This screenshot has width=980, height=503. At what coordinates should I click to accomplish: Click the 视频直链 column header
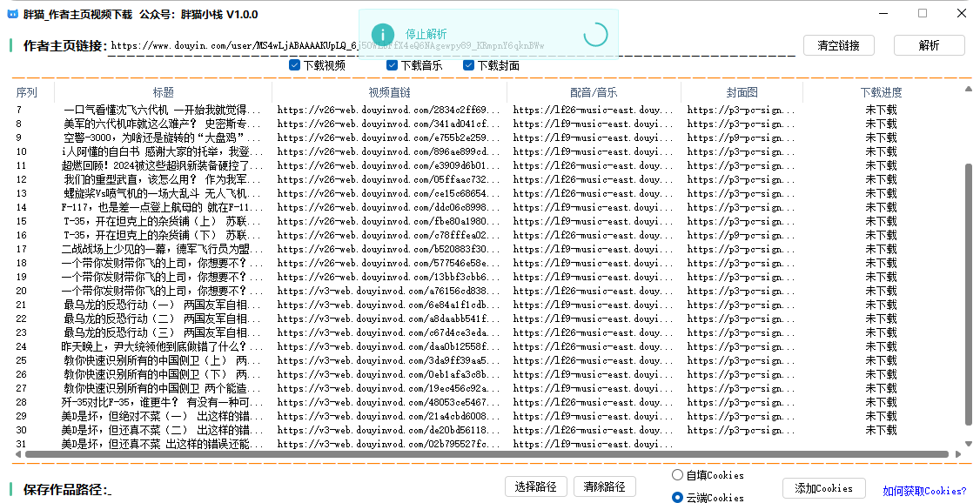coord(389,92)
